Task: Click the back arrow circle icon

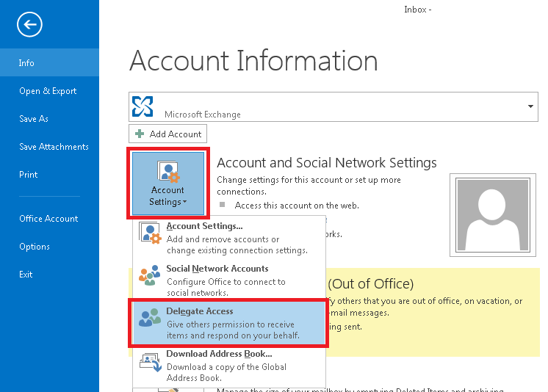Action: click(29, 25)
